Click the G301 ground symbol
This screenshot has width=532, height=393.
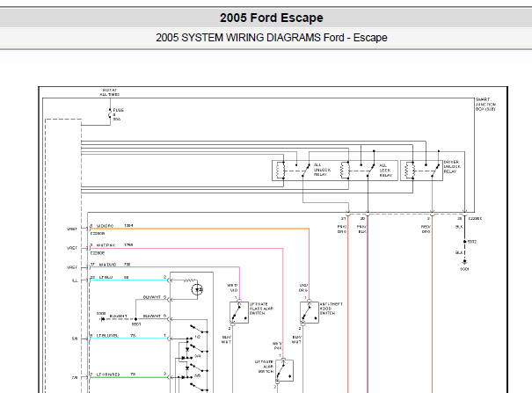[x=464, y=262]
